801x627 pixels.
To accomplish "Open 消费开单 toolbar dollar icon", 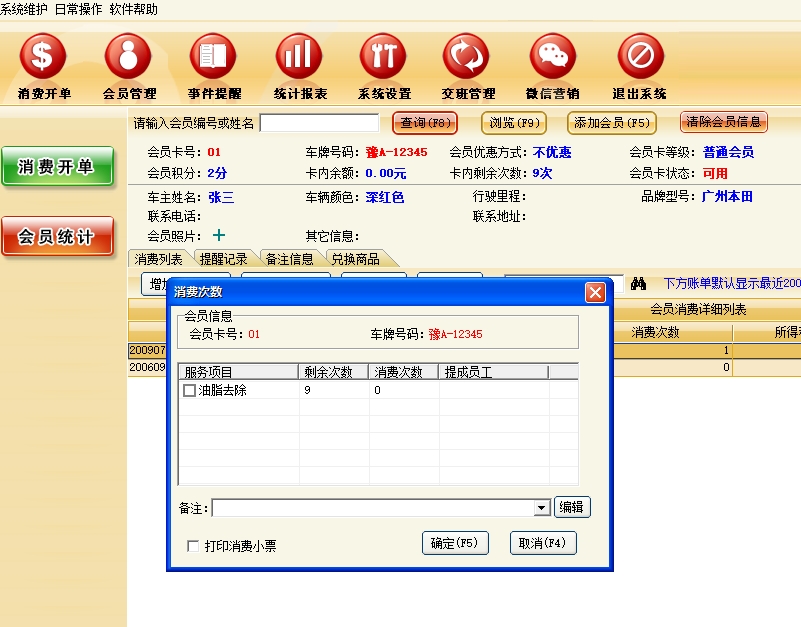I will coord(43,56).
